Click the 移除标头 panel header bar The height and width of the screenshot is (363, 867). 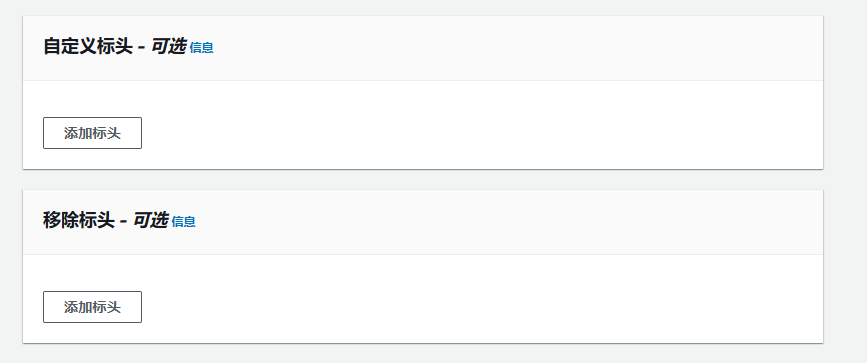(x=423, y=222)
